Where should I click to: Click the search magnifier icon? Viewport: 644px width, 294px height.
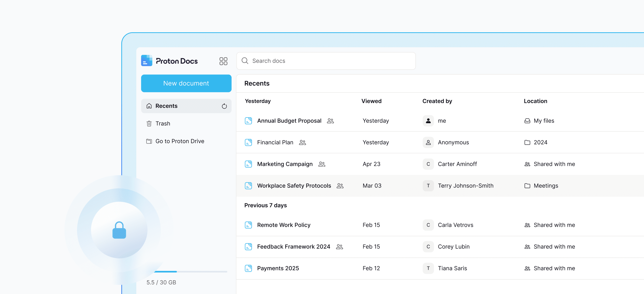coord(245,61)
